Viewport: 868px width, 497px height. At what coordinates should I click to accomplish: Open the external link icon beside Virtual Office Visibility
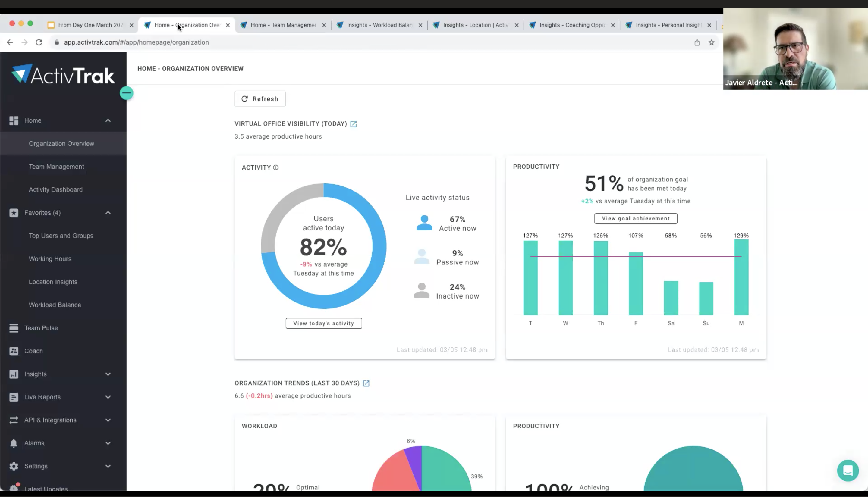(354, 124)
